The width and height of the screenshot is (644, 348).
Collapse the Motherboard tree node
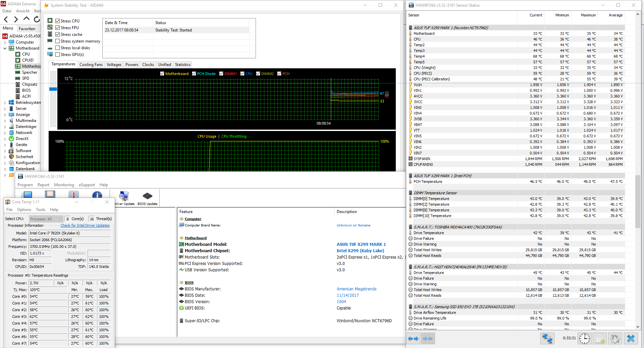click(5, 48)
